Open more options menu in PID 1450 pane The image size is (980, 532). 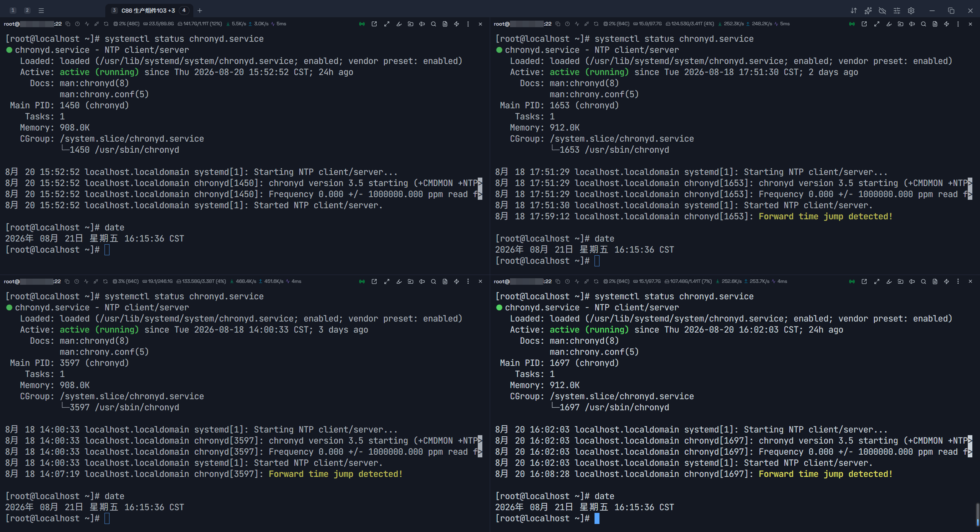click(468, 24)
